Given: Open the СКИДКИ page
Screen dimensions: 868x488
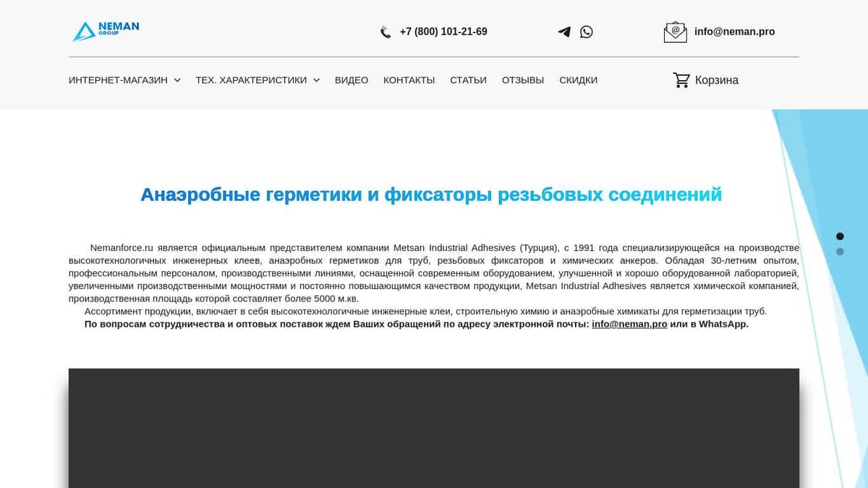Looking at the screenshot, I should [x=578, y=80].
